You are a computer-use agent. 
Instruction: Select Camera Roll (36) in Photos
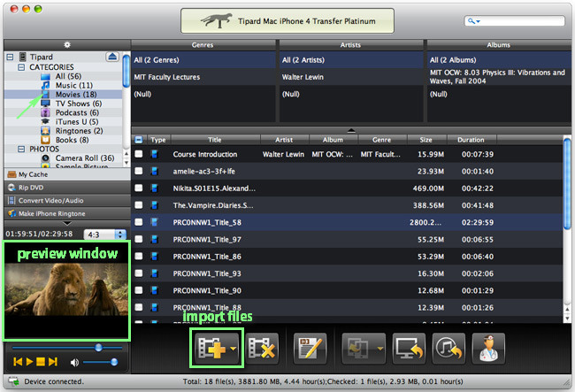tap(85, 158)
